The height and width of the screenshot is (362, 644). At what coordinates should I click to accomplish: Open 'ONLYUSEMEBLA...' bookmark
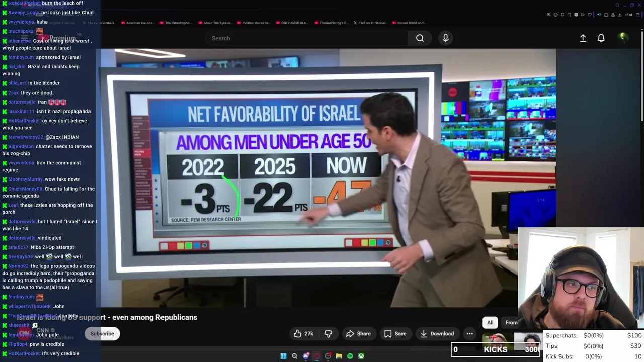292,23
